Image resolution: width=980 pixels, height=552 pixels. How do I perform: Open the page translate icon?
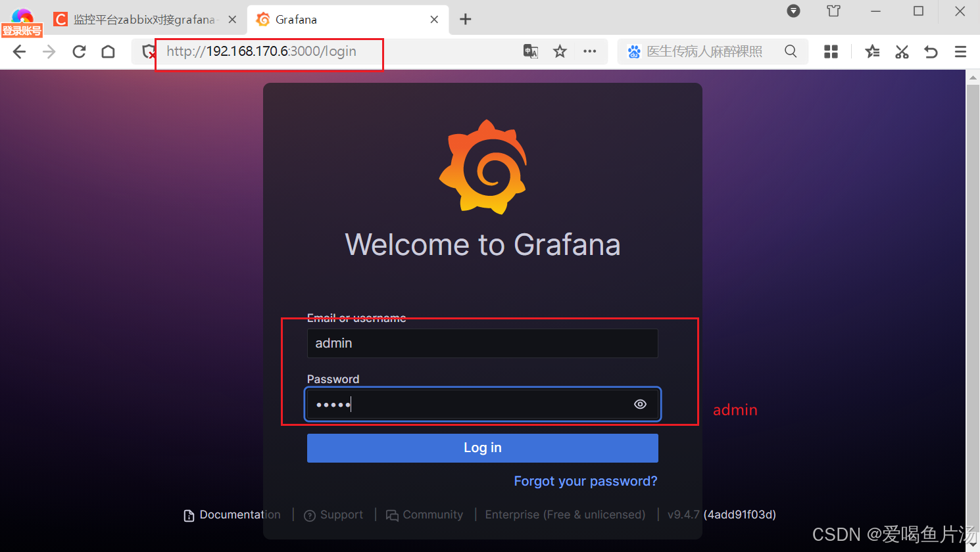click(x=530, y=51)
